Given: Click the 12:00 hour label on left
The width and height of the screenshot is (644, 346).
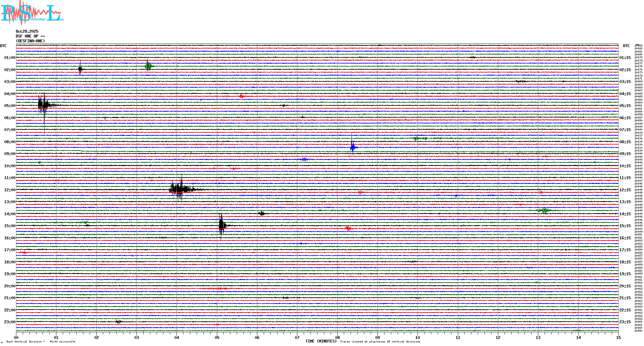Looking at the screenshot, I should (x=10, y=190).
